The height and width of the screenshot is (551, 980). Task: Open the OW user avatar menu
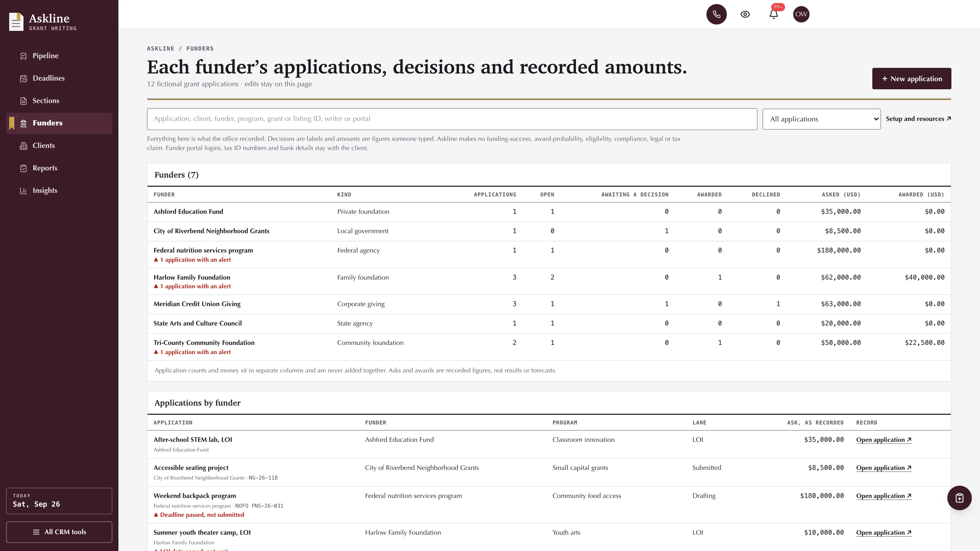coord(801,15)
